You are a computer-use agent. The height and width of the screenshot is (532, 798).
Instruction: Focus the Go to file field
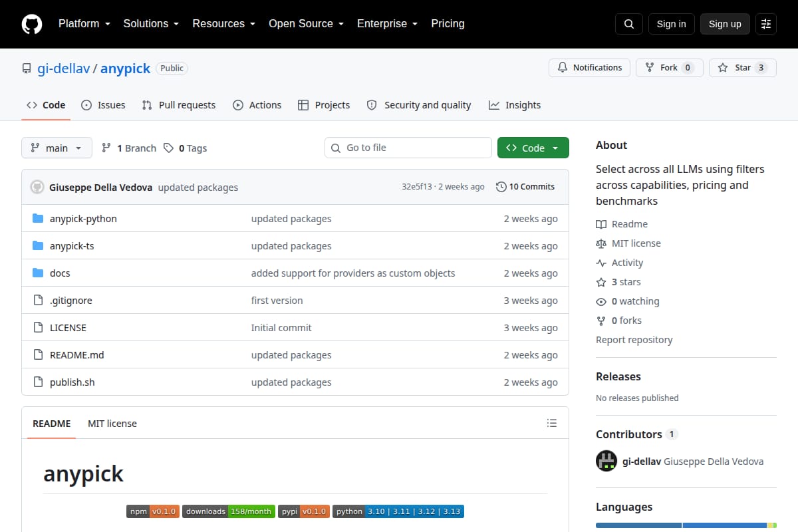tap(408, 148)
